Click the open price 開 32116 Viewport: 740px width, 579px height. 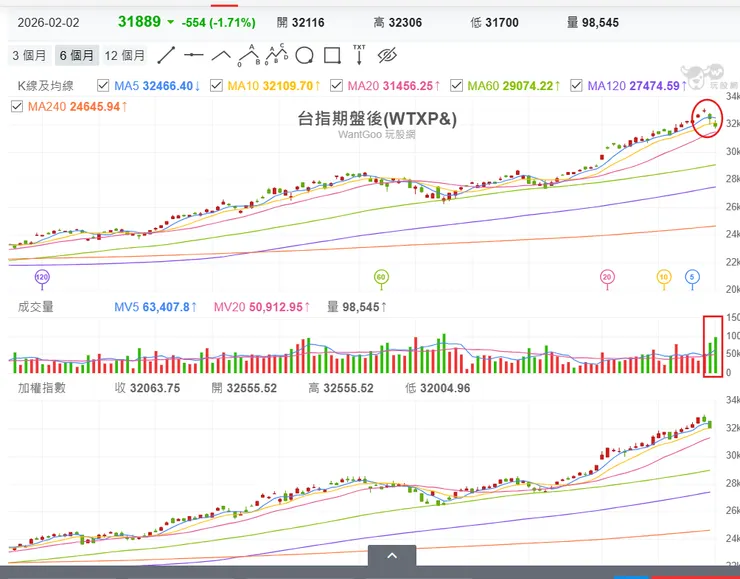click(x=301, y=22)
